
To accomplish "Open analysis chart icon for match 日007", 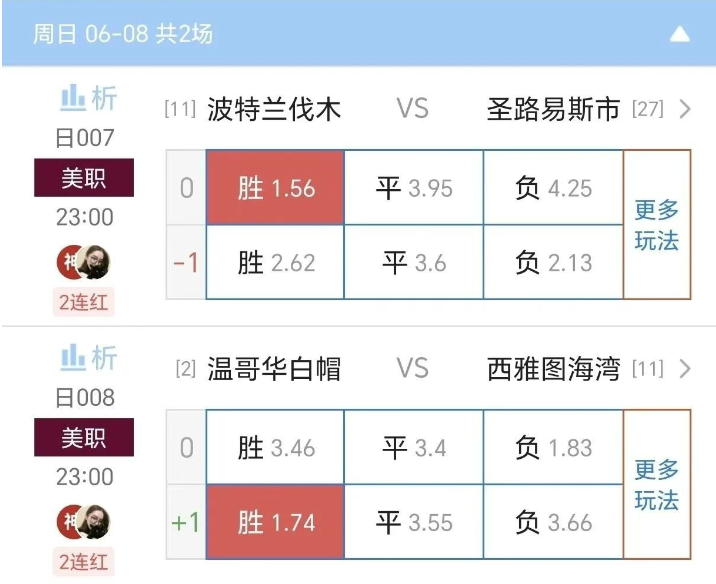I will tap(87, 98).
